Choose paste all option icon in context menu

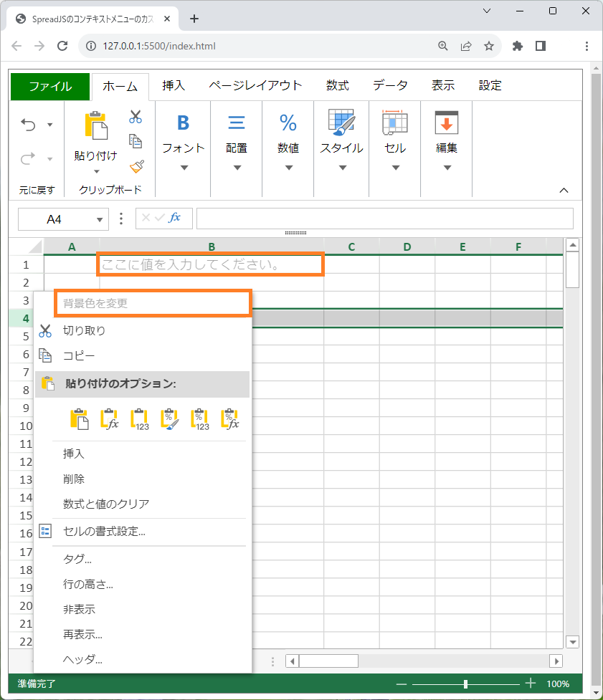[x=79, y=419]
